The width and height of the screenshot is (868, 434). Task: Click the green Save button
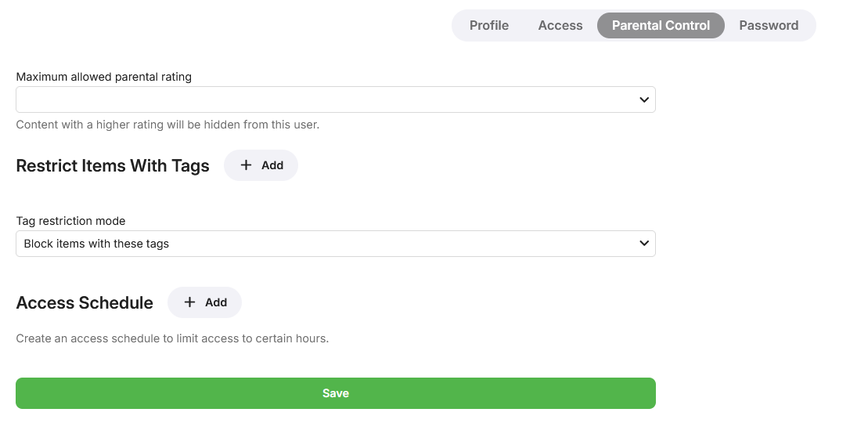pos(335,393)
